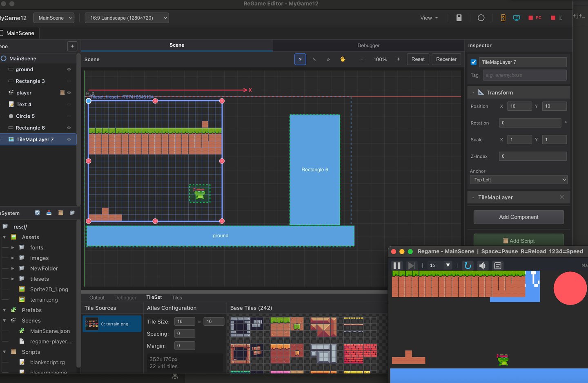
Task: Switch to the Debugger tab
Action: pos(368,45)
